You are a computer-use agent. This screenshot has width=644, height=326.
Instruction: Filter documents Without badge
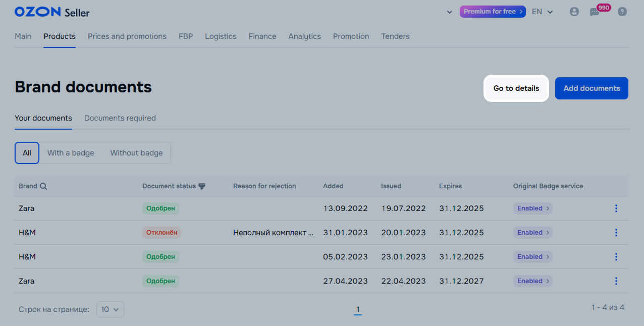point(137,153)
